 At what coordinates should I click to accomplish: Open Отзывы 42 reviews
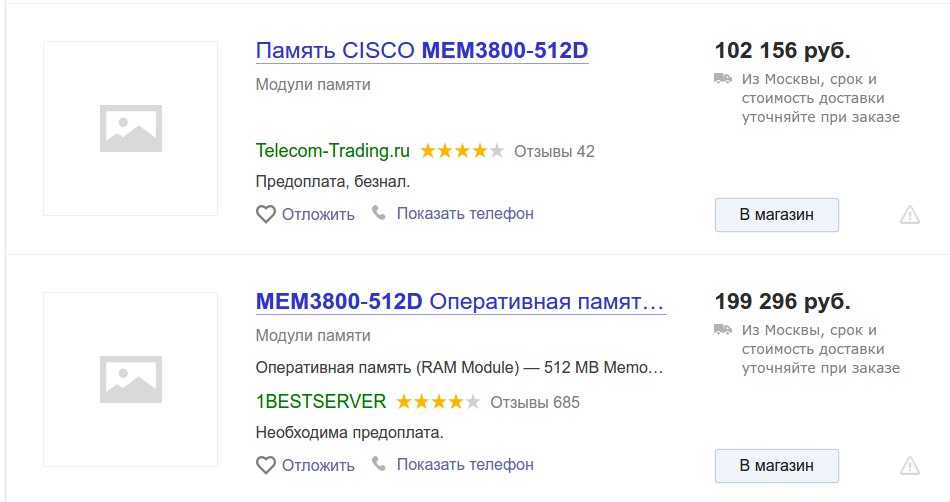(554, 151)
